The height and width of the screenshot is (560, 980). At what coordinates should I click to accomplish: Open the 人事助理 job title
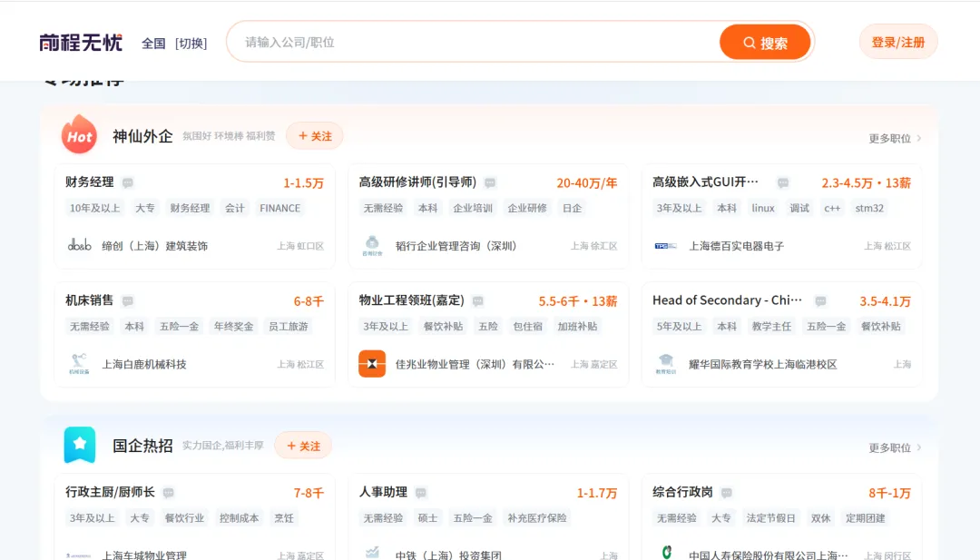click(x=383, y=492)
